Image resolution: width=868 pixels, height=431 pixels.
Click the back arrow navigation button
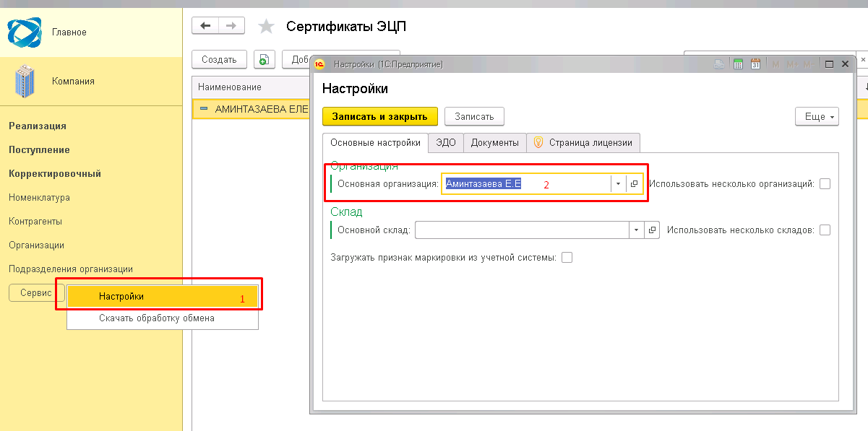click(205, 26)
